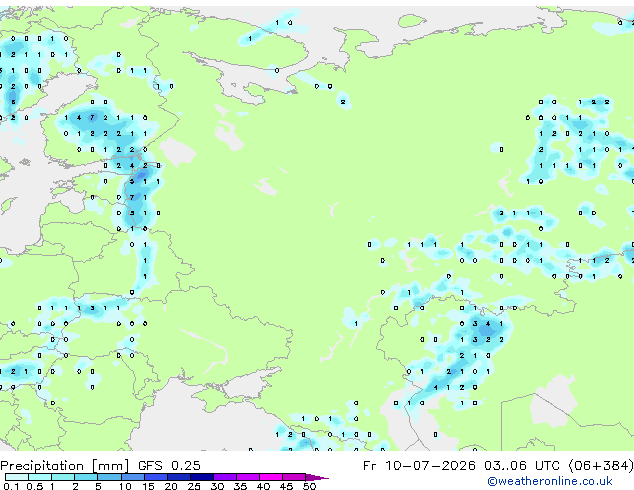
Task: Click the '(06+384)' forecast run text
Action: coord(600,466)
